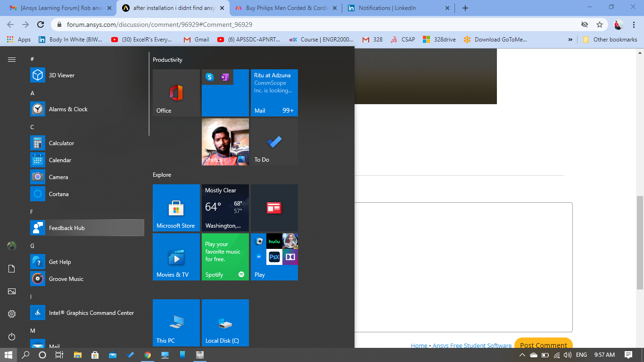This screenshot has height=362, width=644.
Task: Open Documents from Start sidebar
Action: pyautogui.click(x=12, y=269)
